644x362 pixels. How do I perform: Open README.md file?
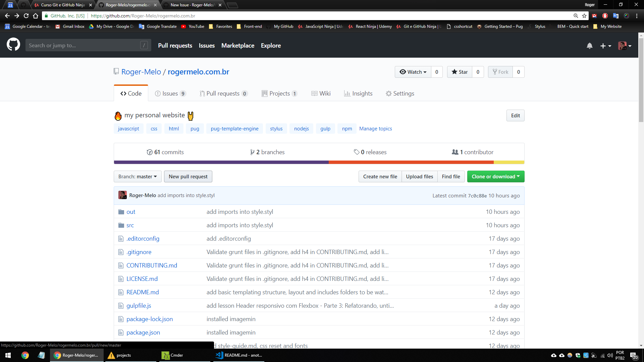point(143,292)
